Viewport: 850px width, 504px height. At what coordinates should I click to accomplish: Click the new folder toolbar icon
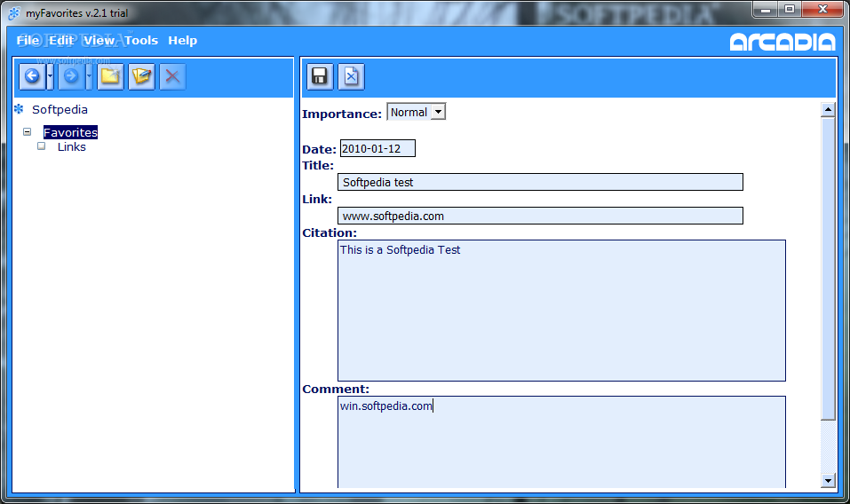pyautogui.click(x=111, y=76)
